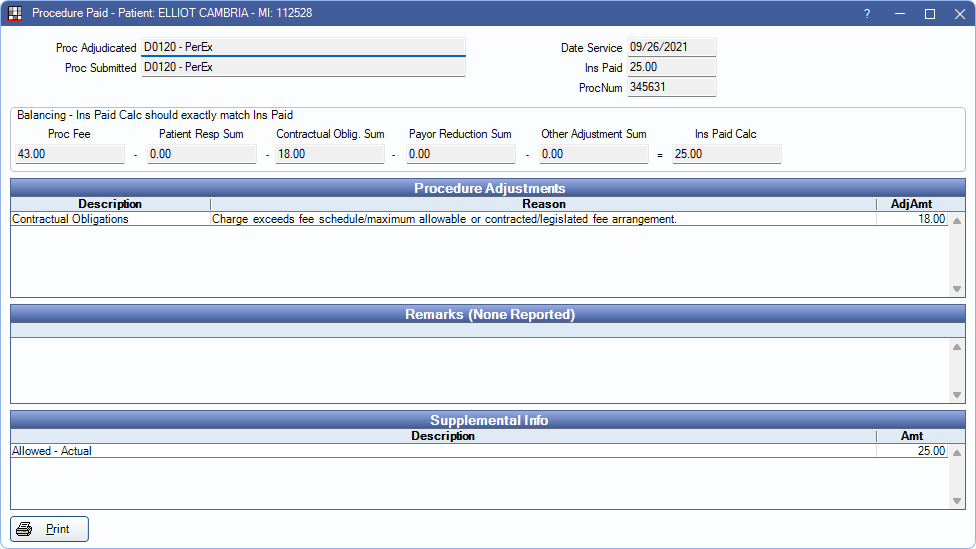Click the Ins Paid Calc field

click(726, 154)
